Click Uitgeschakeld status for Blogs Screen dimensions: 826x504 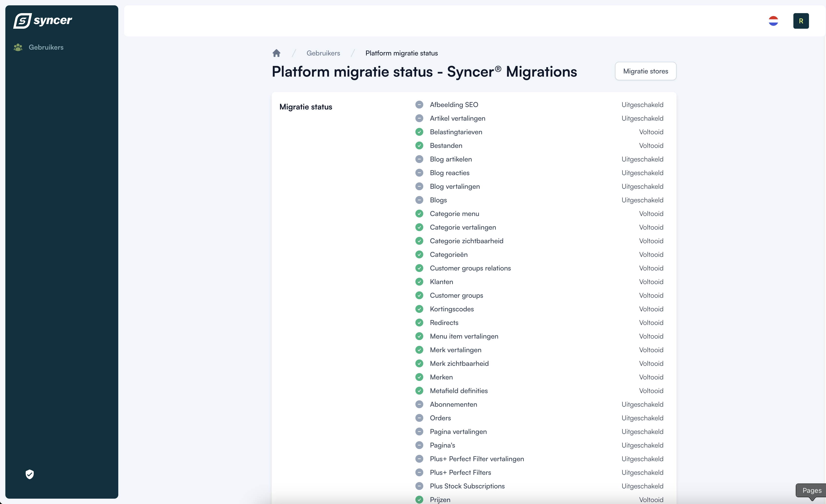coord(642,200)
